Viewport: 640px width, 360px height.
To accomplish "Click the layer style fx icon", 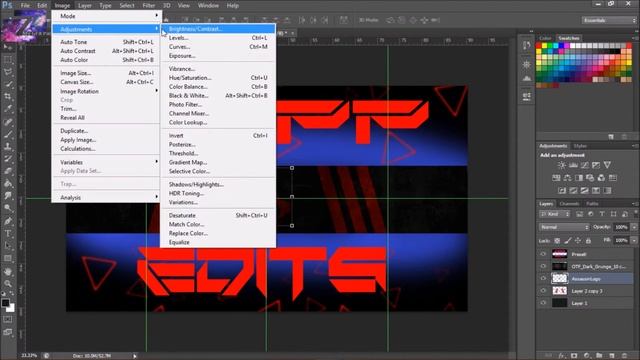I will point(562,356).
